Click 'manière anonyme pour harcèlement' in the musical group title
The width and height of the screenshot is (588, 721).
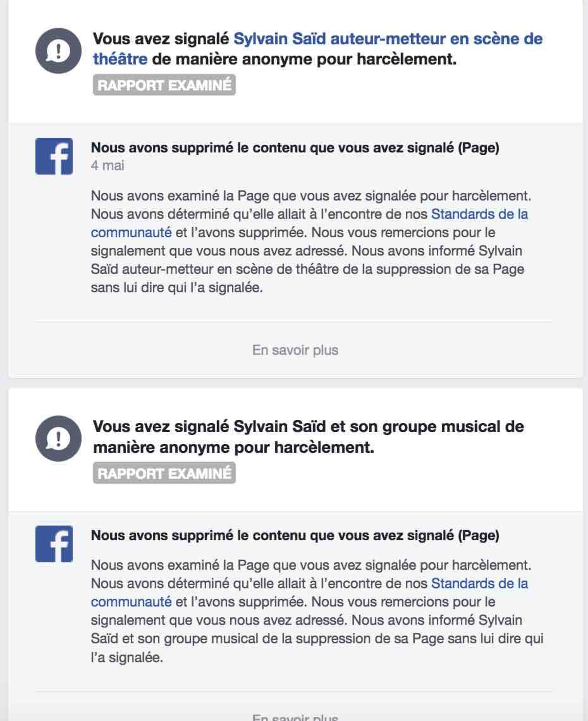233,448
